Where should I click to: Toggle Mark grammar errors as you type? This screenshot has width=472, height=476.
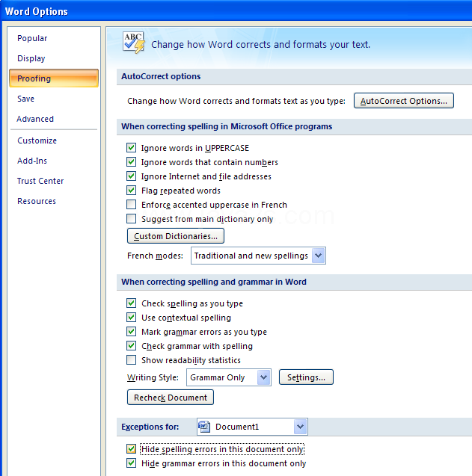tap(132, 332)
